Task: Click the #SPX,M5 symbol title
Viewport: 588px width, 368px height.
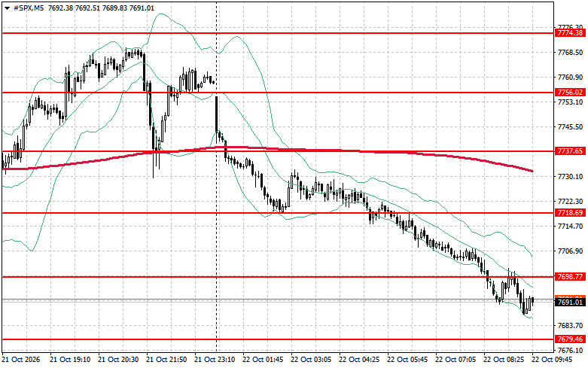Action: click(x=29, y=8)
